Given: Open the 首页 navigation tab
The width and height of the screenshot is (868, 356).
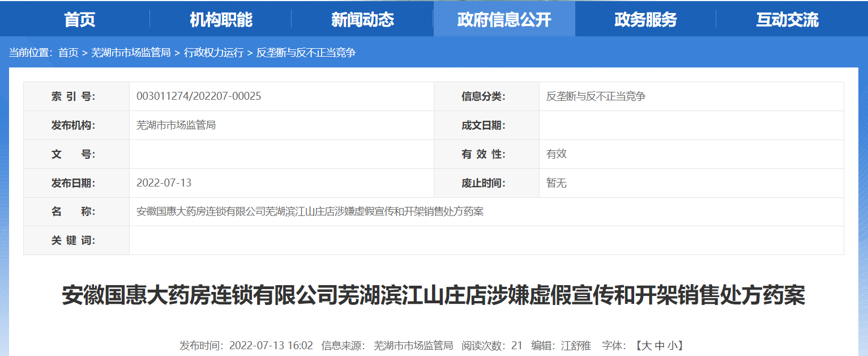Looking at the screenshot, I should [80, 20].
